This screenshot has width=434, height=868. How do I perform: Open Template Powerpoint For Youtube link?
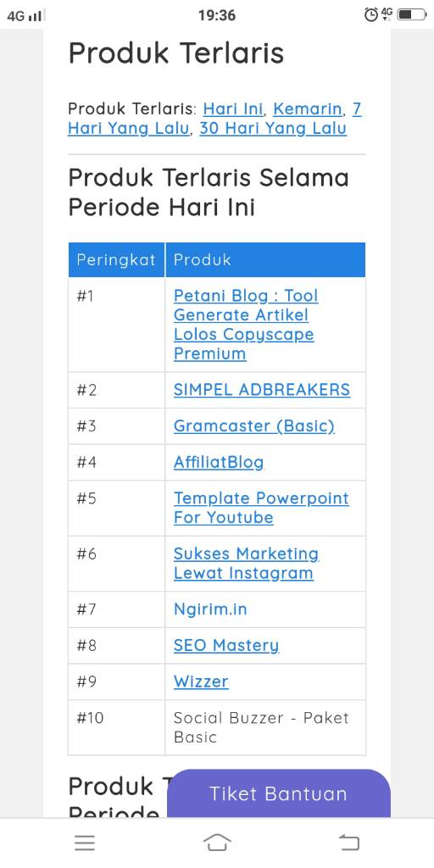coord(261,508)
